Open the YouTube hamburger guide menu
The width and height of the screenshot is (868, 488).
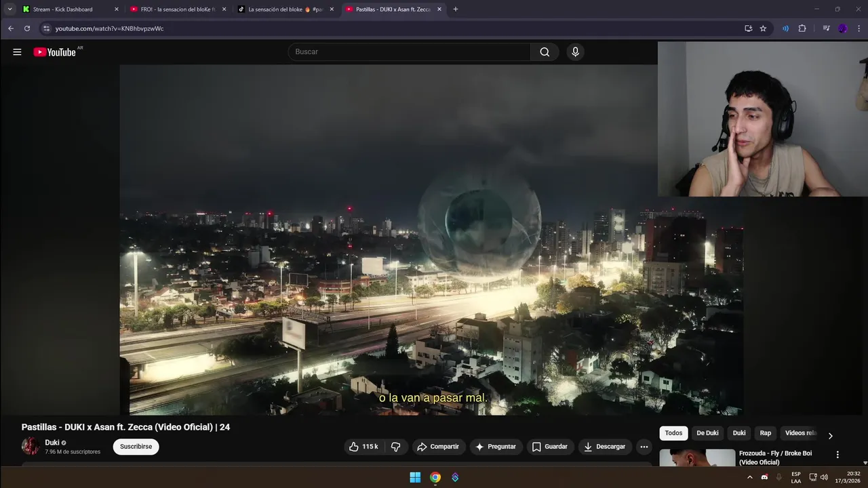click(x=17, y=52)
